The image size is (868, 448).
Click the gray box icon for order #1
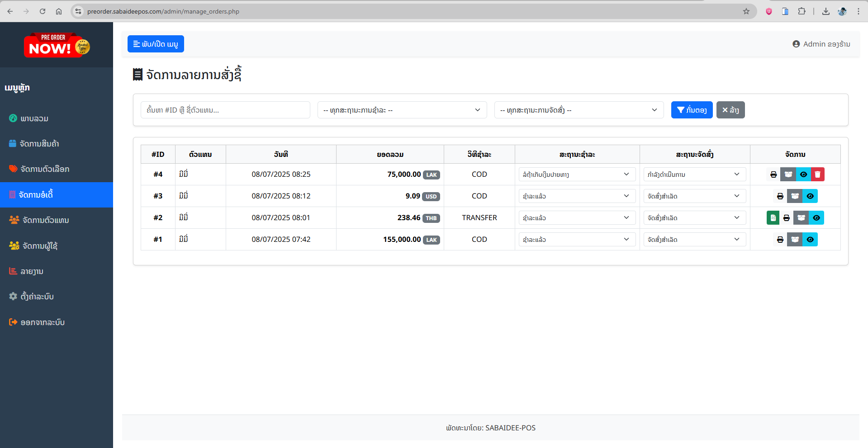(795, 240)
